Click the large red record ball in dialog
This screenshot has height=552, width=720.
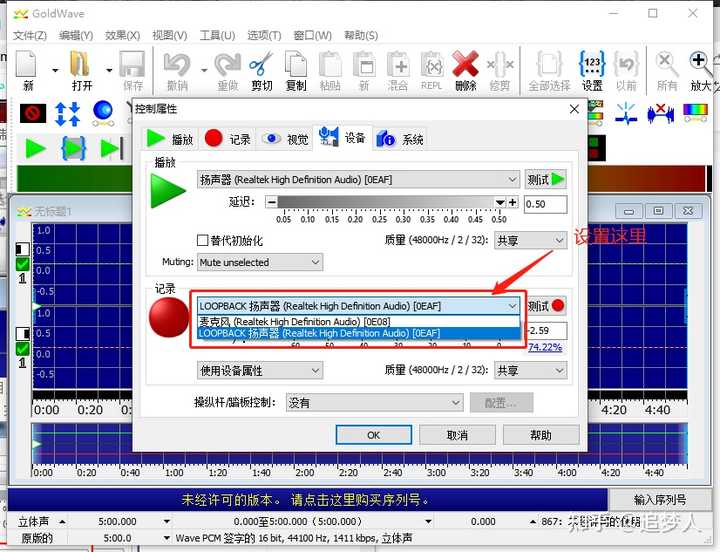pos(169,317)
